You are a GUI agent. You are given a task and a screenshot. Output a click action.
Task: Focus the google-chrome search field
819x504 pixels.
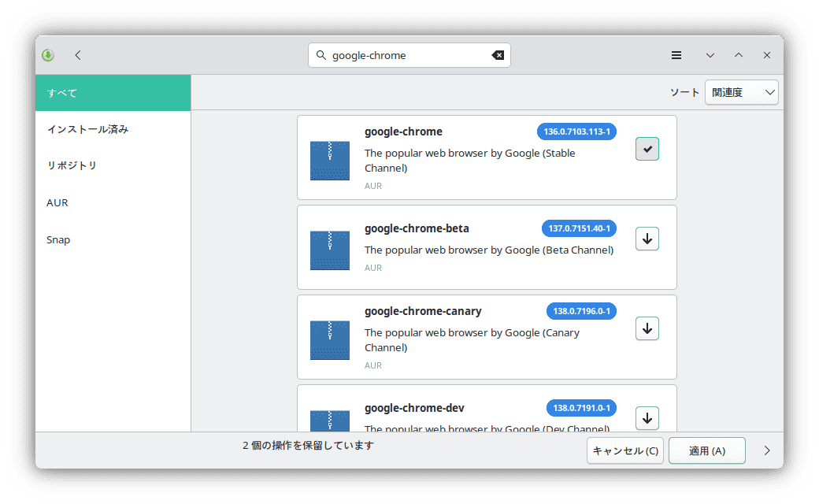pyautogui.click(x=409, y=55)
